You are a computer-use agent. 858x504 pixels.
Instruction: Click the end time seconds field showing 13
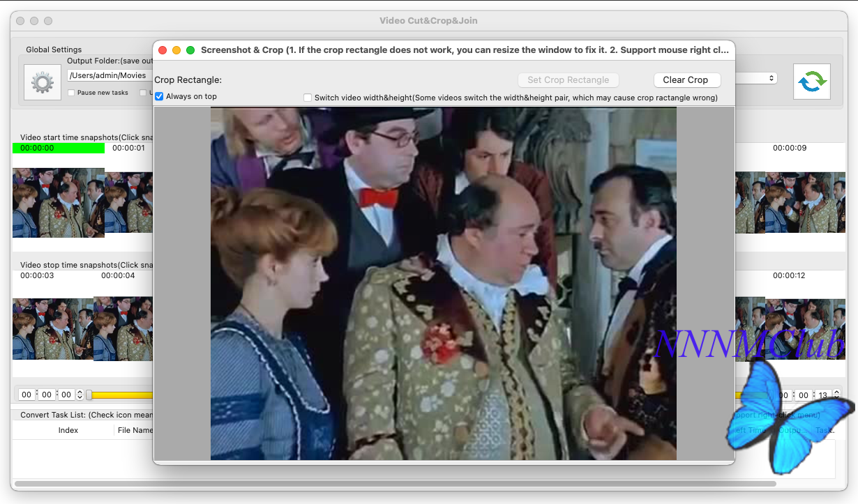823,395
